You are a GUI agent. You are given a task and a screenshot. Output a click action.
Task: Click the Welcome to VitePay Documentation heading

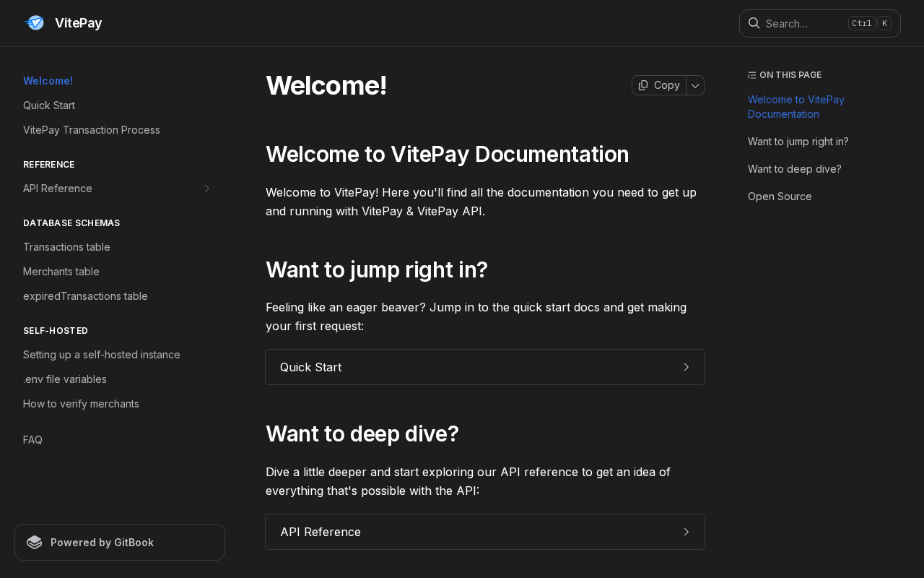coord(448,154)
